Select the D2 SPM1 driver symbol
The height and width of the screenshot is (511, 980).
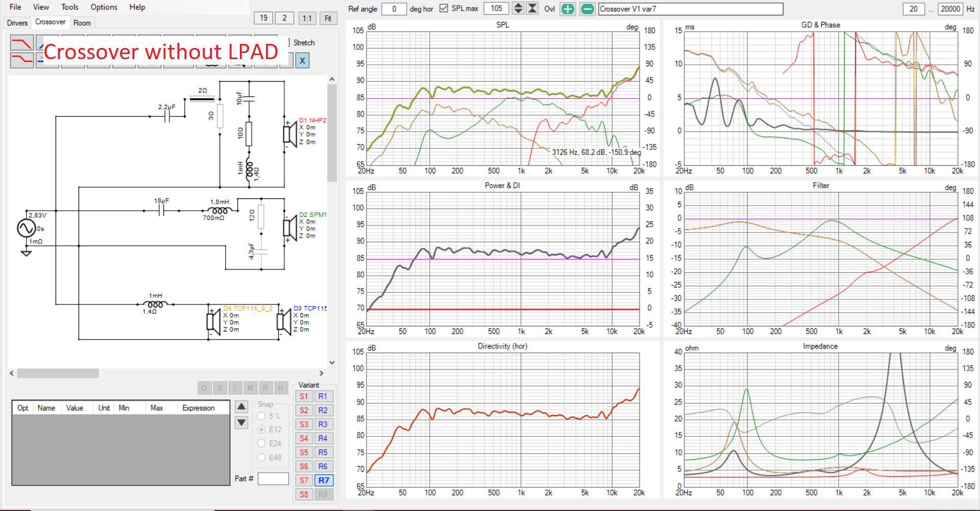click(290, 228)
